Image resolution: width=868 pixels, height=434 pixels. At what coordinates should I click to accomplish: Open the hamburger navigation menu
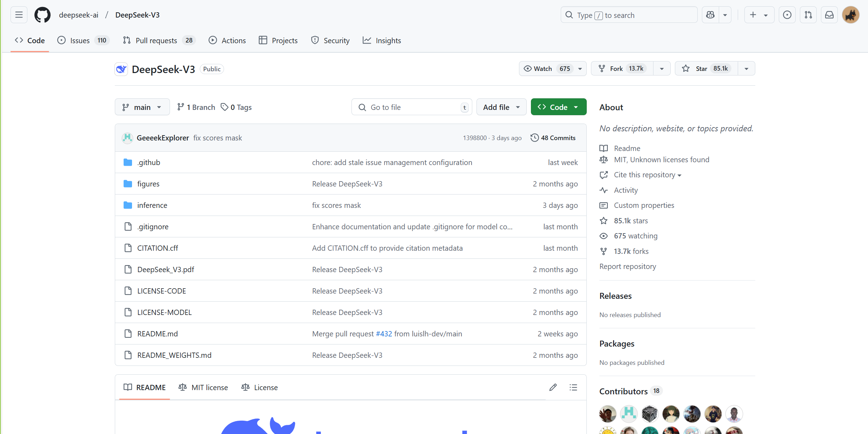tap(19, 15)
